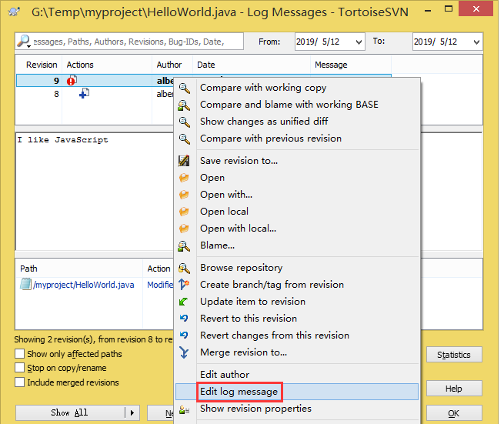Viewport: 504px width, 424px height.
Task: Click the Show All button
Action: click(70, 412)
